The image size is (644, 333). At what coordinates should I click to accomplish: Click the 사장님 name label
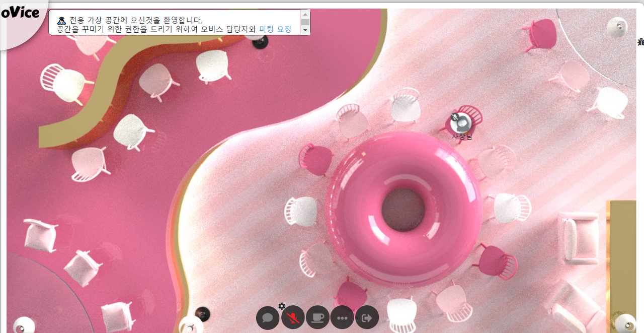pyautogui.click(x=462, y=136)
